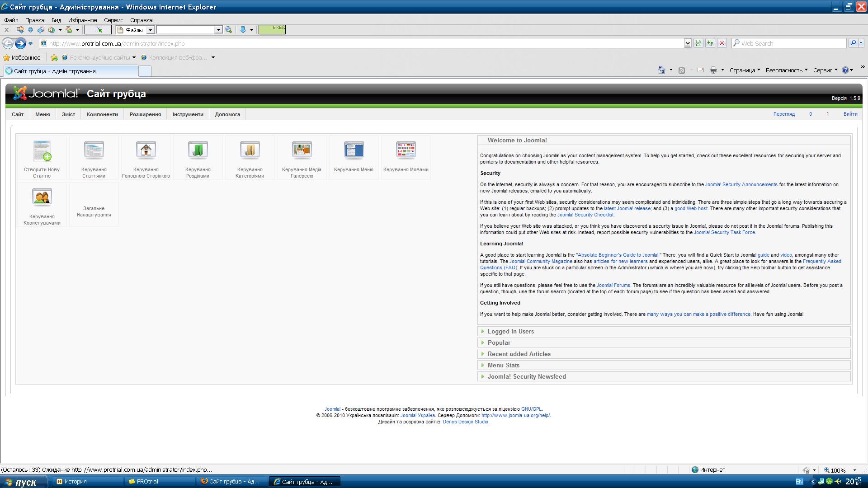Expand the Popular panel
868x488 pixels.
[499, 343]
